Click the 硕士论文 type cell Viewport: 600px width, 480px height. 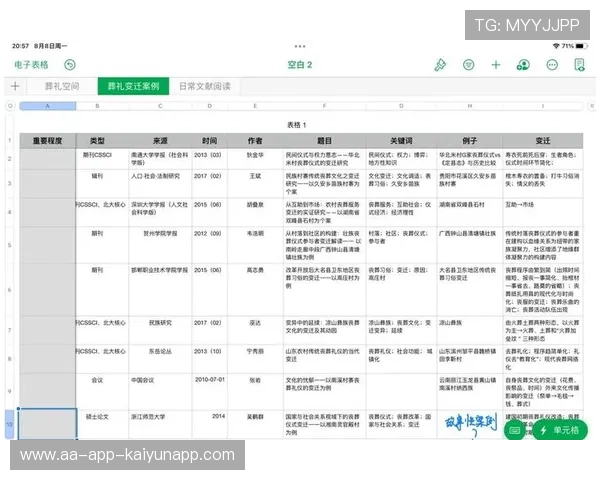click(x=102, y=424)
